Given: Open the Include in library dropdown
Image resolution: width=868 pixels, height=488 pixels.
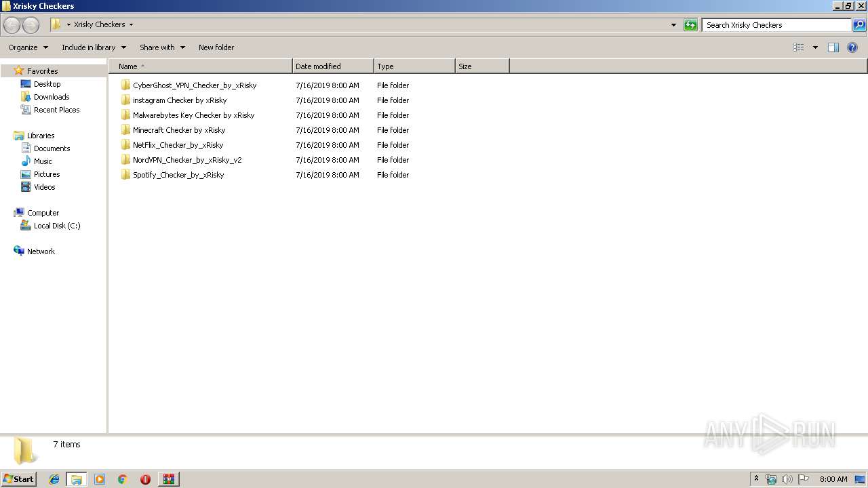Looking at the screenshot, I should tap(94, 47).
